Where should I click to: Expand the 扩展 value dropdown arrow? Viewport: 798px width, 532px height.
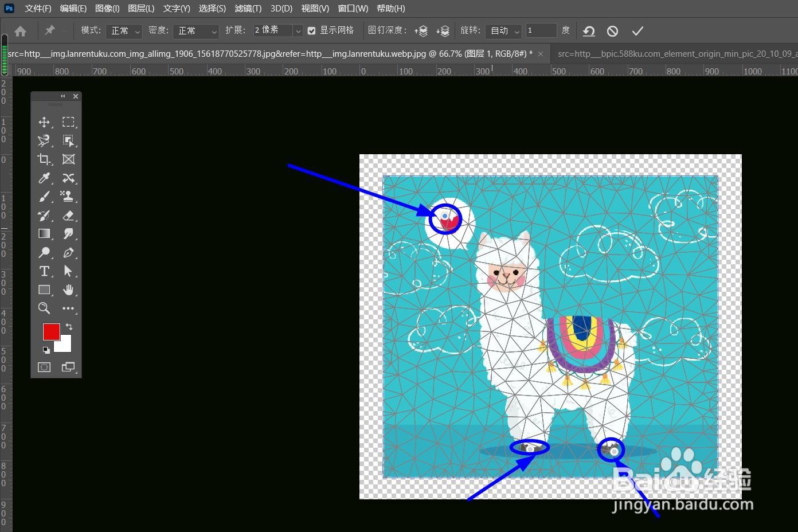(298, 31)
